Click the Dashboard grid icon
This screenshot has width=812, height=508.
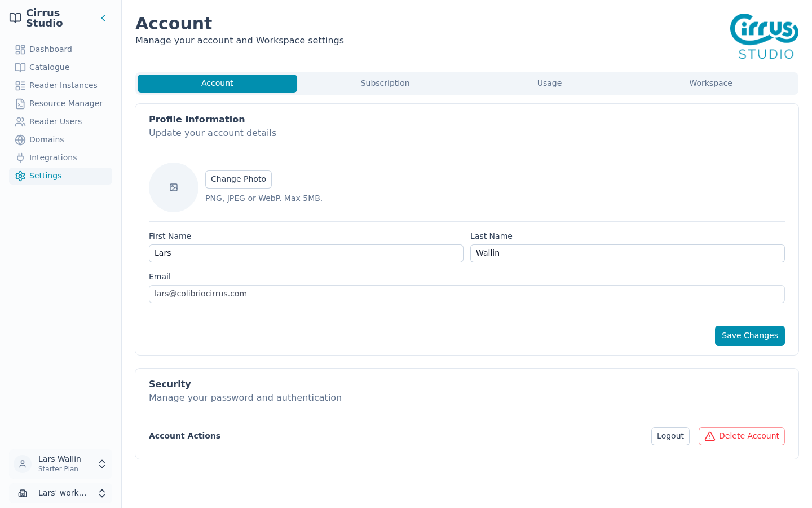click(20, 50)
